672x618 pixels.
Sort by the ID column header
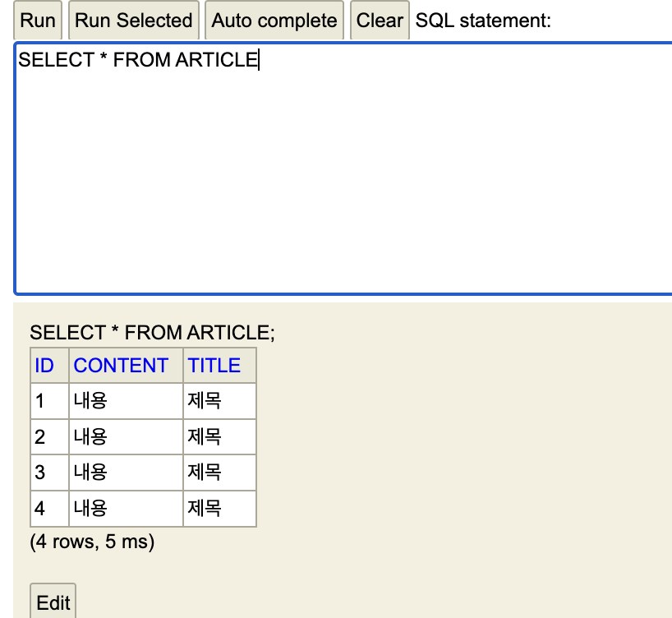coord(44,366)
